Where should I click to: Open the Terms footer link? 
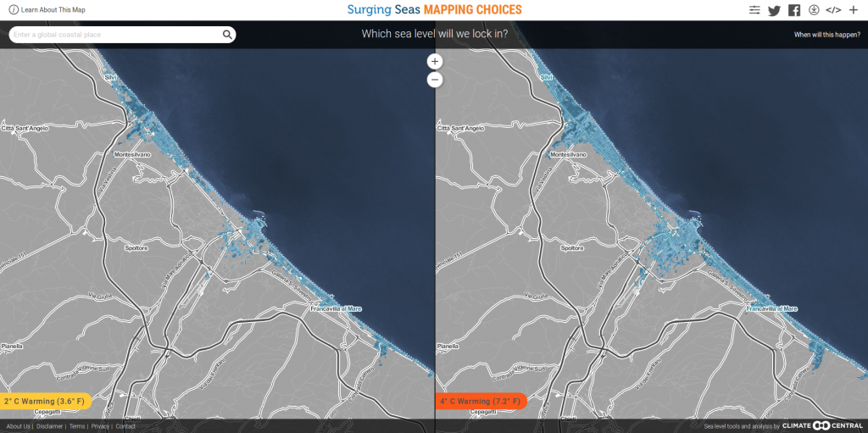coord(77,426)
